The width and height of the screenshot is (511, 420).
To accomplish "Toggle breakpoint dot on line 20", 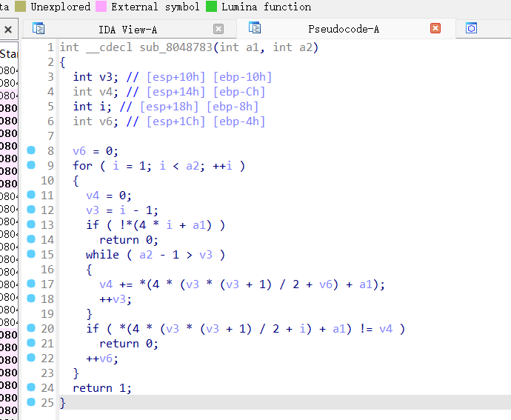I will pyautogui.click(x=31, y=328).
